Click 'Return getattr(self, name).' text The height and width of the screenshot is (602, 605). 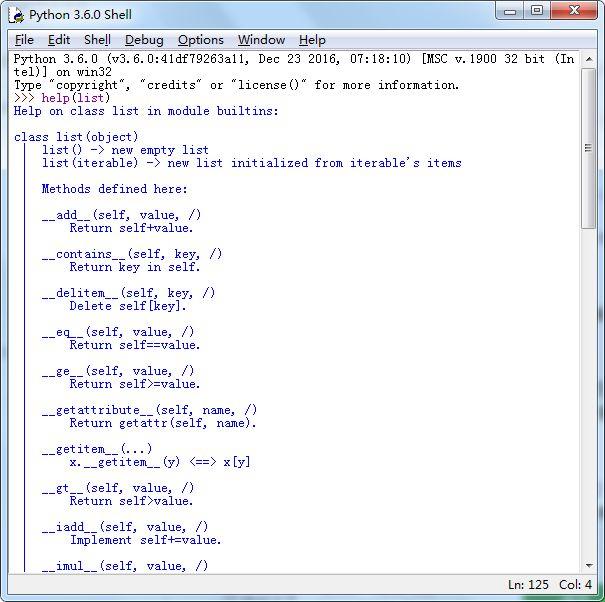click(163, 423)
